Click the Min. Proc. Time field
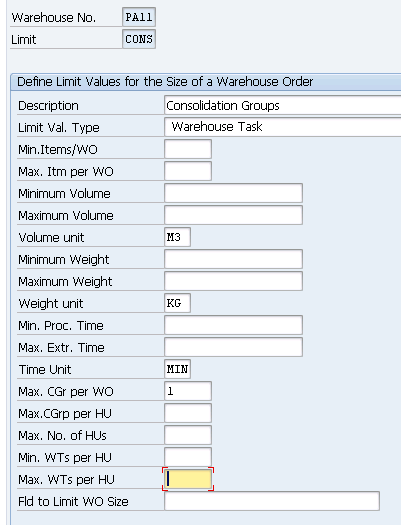The height and width of the screenshot is (525, 401). 233,325
